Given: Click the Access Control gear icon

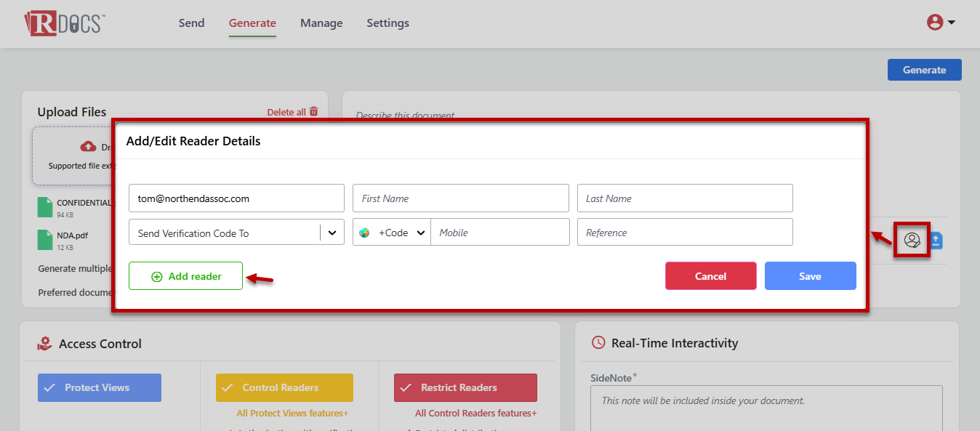Looking at the screenshot, I should 44,344.
